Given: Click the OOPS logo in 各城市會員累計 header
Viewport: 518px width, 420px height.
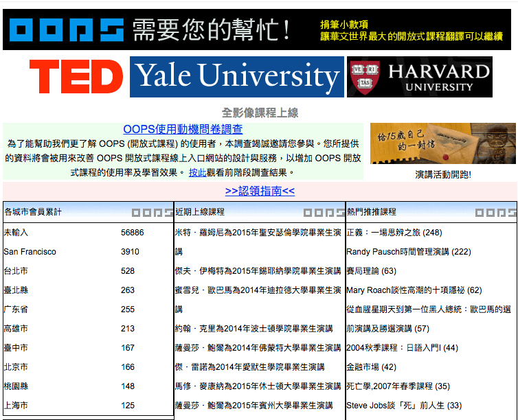Looking at the screenshot, I should point(153,213).
